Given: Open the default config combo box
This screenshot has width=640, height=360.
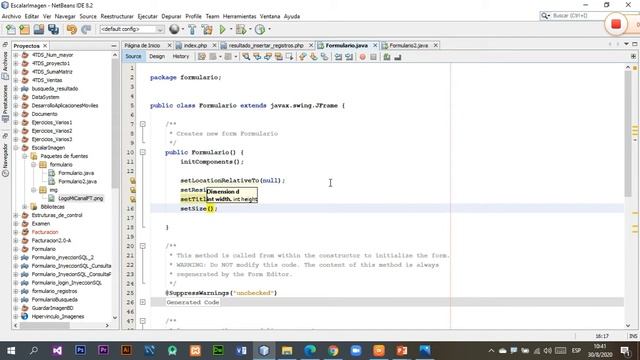Looking at the screenshot, I should pos(131,29).
